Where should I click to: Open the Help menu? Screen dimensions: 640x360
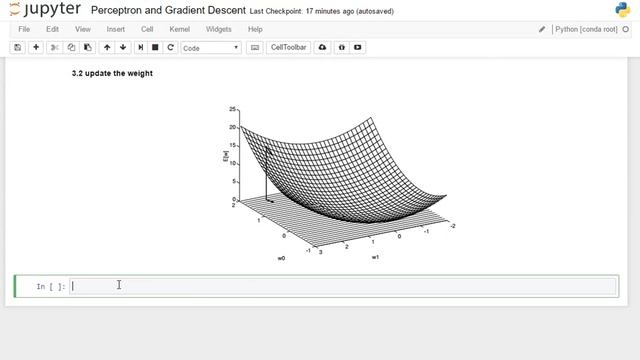click(x=255, y=29)
